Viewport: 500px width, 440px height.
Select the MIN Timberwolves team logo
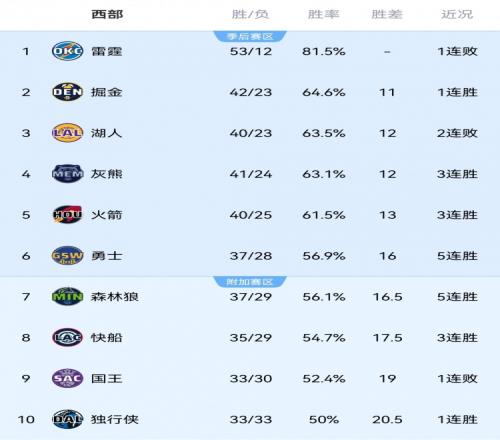click(67, 296)
